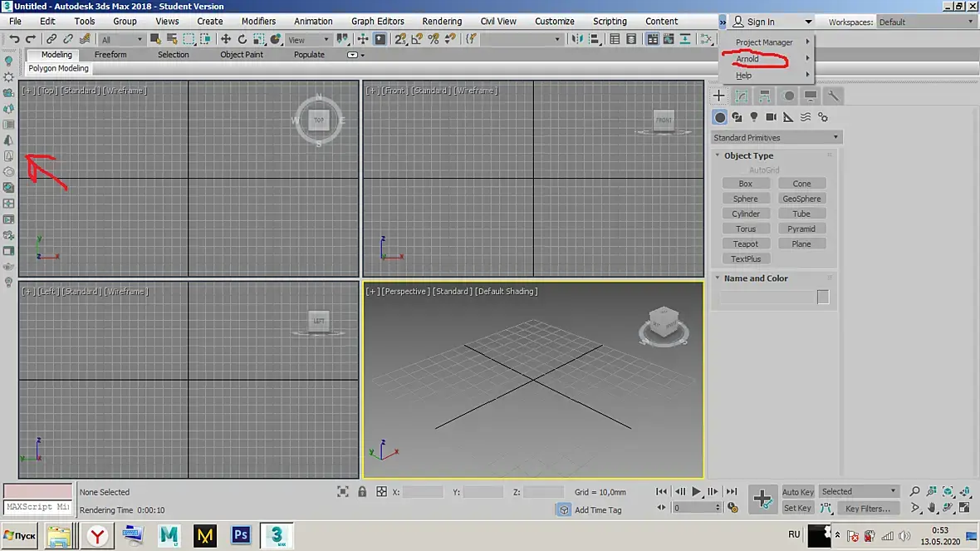Image resolution: width=980 pixels, height=551 pixels.
Task: Click the object color swatch
Action: (x=823, y=298)
